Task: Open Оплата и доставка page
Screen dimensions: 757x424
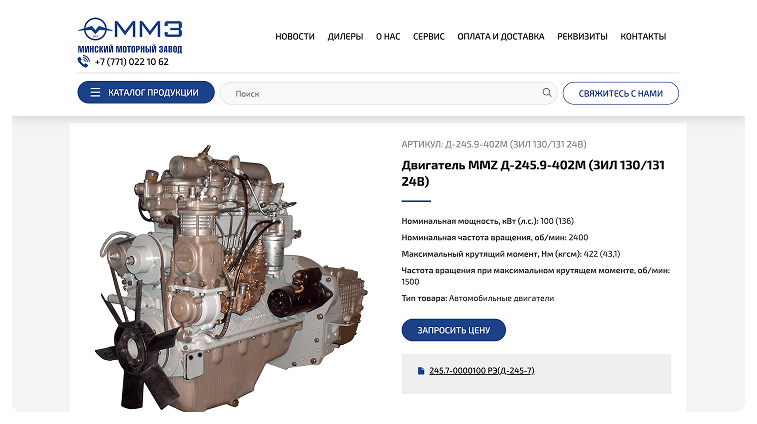Action: 501,36
